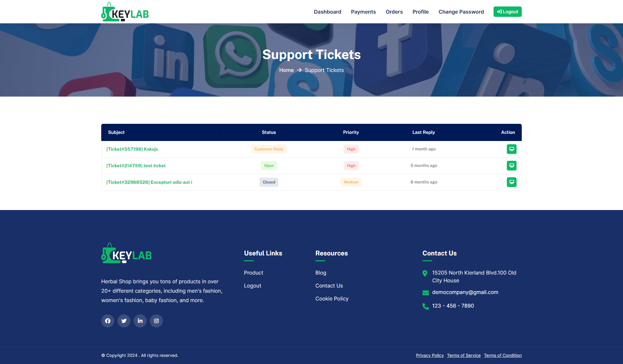
Task: Click democompany@gmail.com email address
Action: 465,292
